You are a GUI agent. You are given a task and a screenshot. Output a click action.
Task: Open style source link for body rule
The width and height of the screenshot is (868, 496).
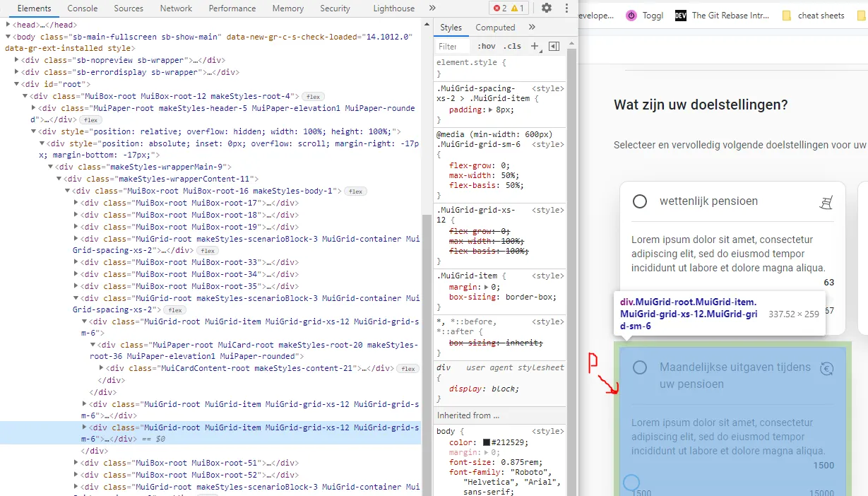pos(547,431)
